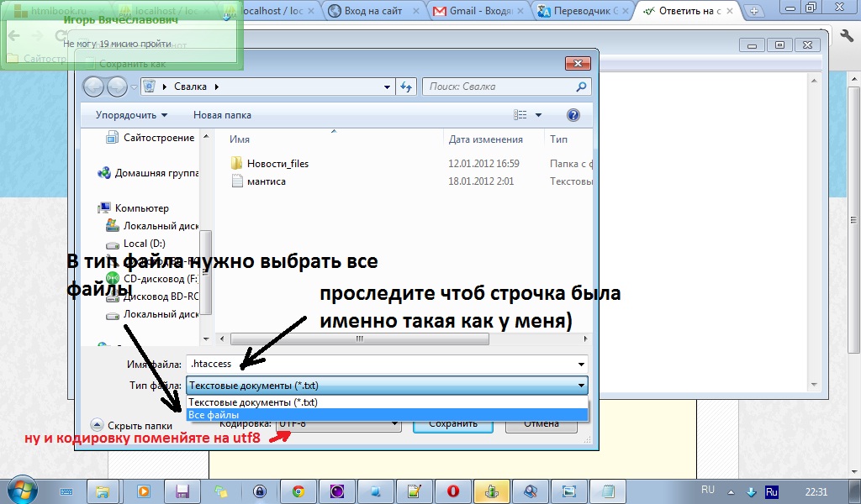Show hidden system tray icons
The image size is (861, 504).
click(731, 492)
